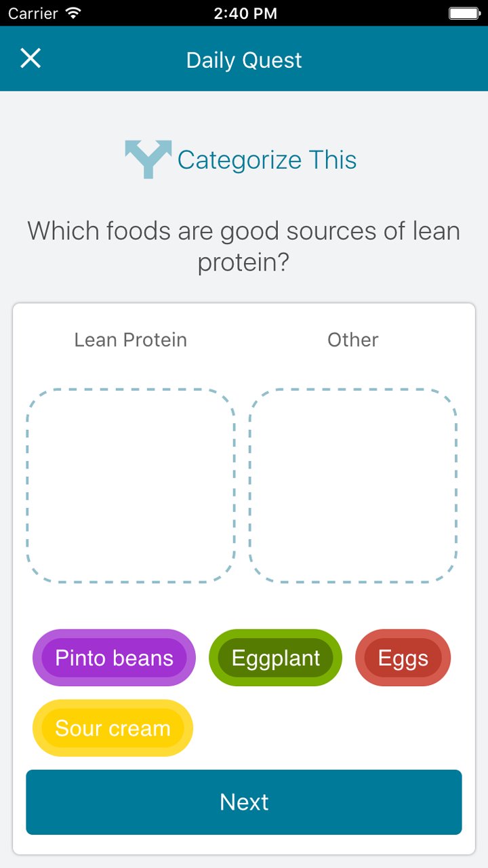Viewport: 488px width, 868px height.
Task: Select the yellow Sour cream chip
Action: point(113,728)
